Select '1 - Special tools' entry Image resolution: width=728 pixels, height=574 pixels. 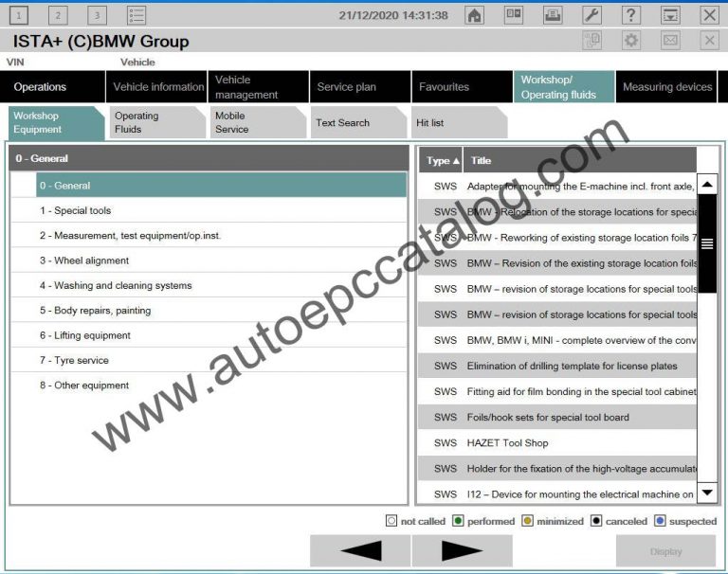[x=209, y=210]
